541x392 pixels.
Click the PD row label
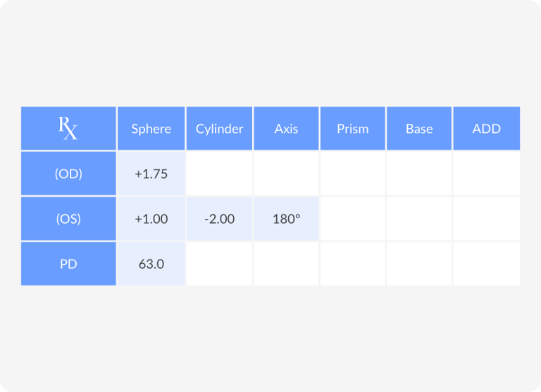pyautogui.click(x=68, y=264)
